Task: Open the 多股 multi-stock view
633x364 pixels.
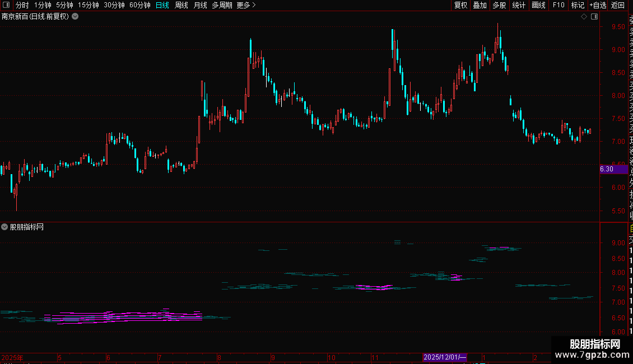Action: click(x=499, y=5)
